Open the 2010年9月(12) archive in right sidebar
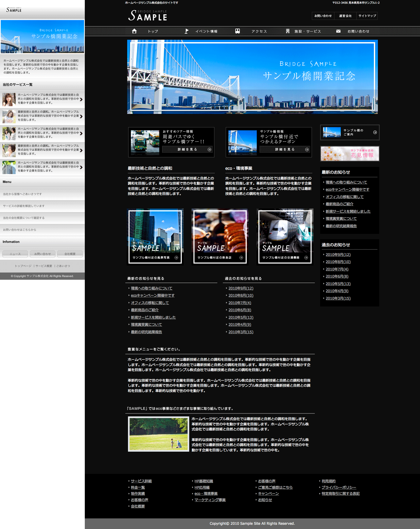Screen dimensions: 420x529 point(338,255)
